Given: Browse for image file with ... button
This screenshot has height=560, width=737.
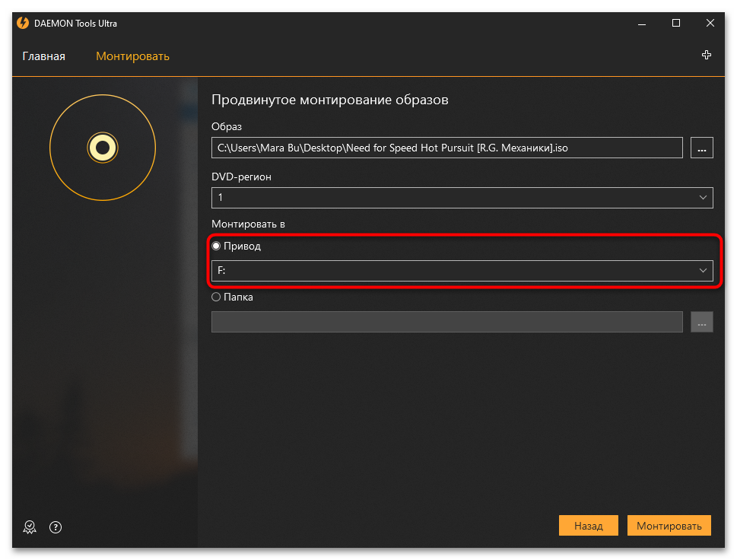Looking at the screenshot, I should coord(702,148).
